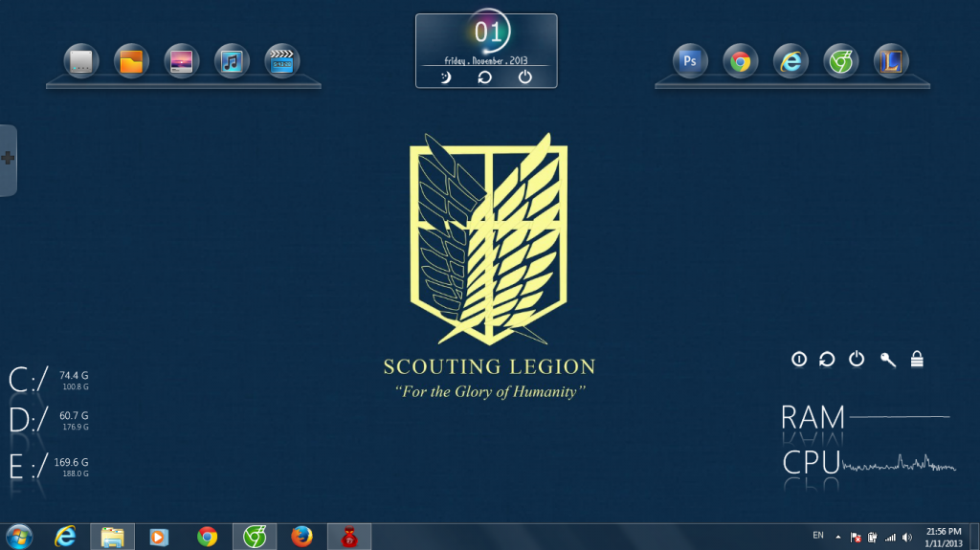Screen dimensions: 980x550
Task: Click the 169.6 G free space value
Action: [71, 463]
